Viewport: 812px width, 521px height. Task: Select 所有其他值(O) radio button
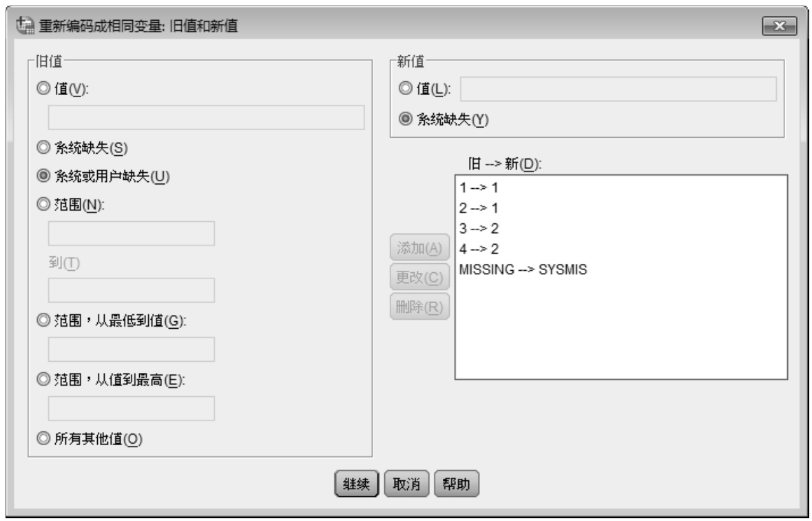(x=43, y=438)
